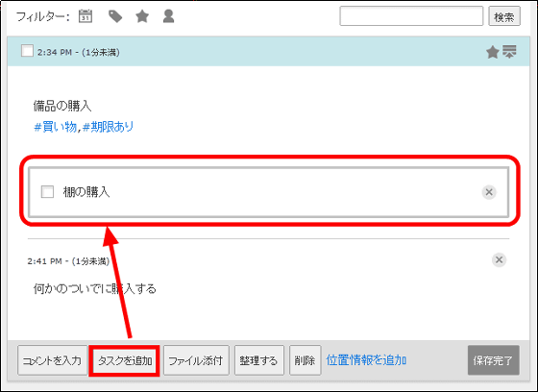Filter notes by tag icon
538x392 pixels.
(x=115, y=16)
